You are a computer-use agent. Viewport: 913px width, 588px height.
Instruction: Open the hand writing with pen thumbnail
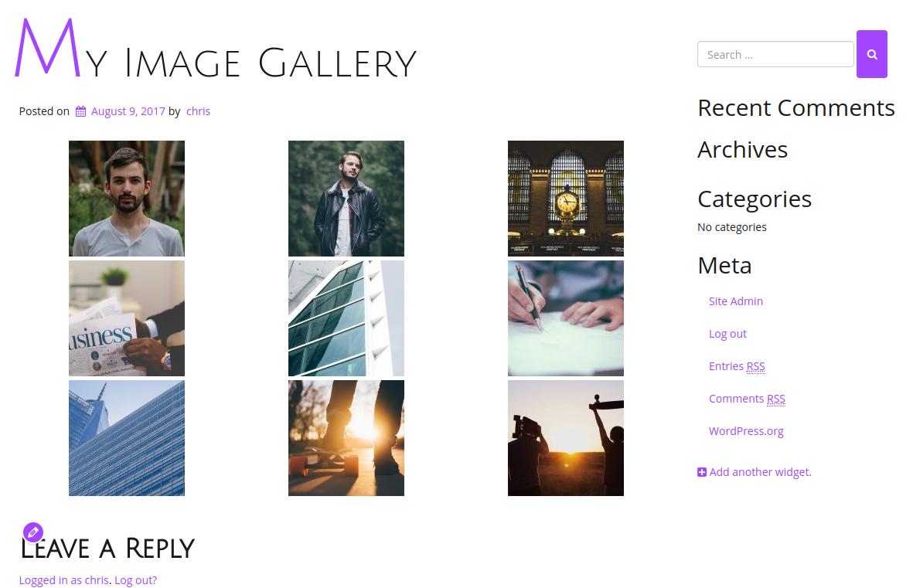pyautogui.click(x=565, y=318)
